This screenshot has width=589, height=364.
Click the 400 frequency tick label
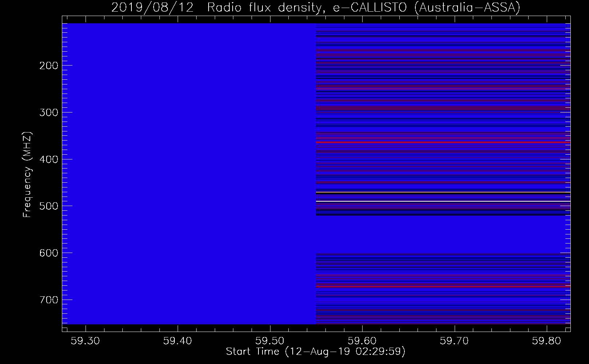48,159
